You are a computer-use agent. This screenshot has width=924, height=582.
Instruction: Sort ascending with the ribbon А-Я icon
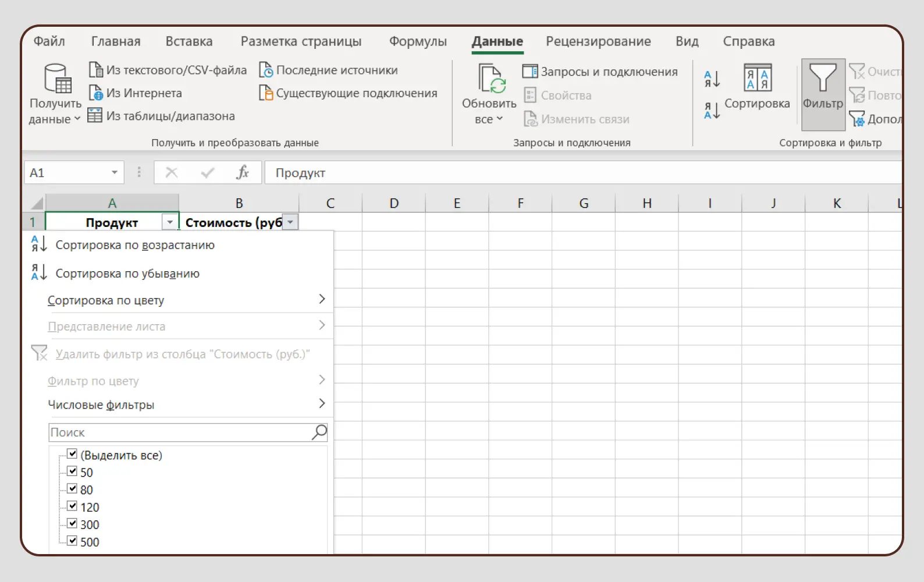712,79
